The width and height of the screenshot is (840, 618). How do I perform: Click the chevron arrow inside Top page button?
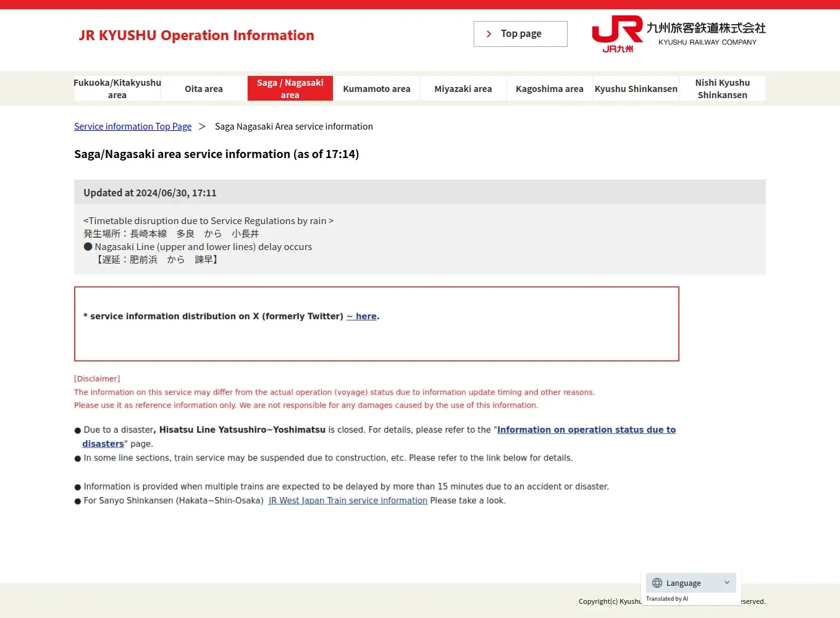pos(489,34)
